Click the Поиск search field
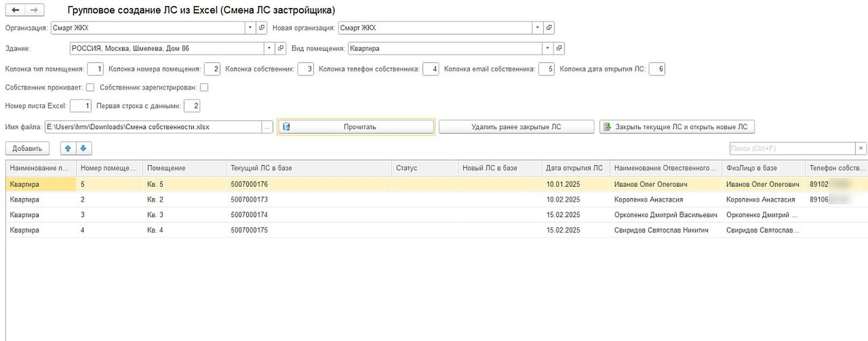868x341 pixels. tap(792, 148)
